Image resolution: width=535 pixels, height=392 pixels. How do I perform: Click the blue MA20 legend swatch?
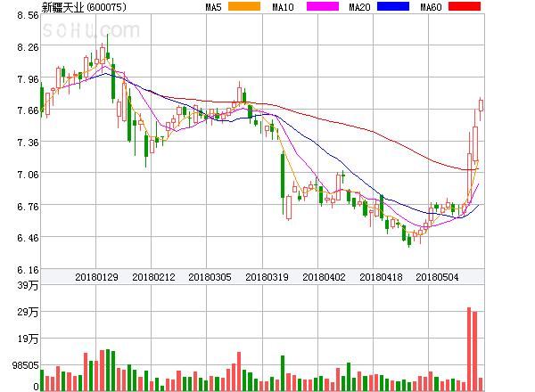click(393, 6)
